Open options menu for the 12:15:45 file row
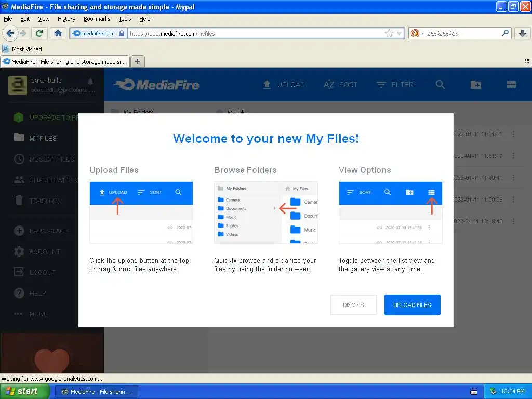532x399 pixels. click(513, 221)
